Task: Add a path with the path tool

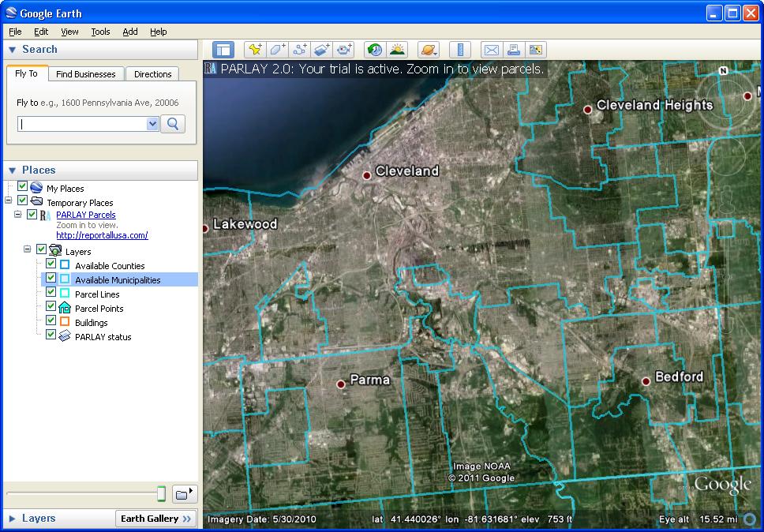Action: click(299, 50)
